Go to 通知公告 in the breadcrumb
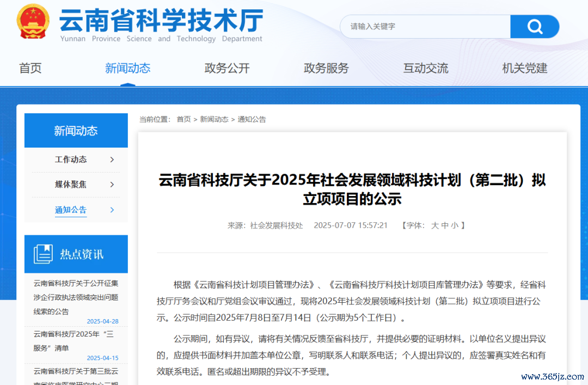Viewport: 588px width, 385px height. coord(252,119)
